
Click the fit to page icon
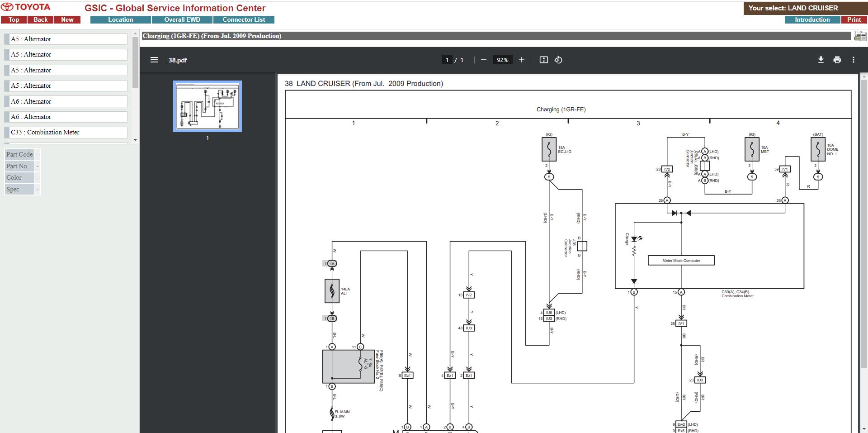point(544,60)
